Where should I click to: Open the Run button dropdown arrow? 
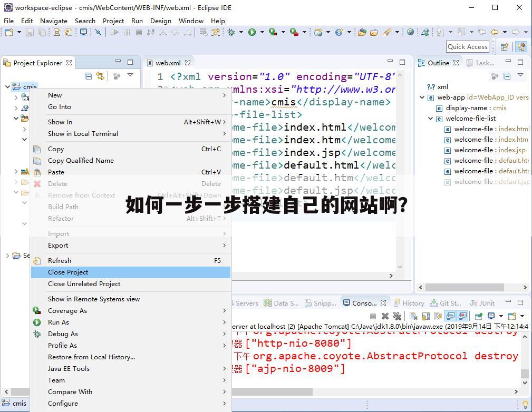[x=262, y=32]
